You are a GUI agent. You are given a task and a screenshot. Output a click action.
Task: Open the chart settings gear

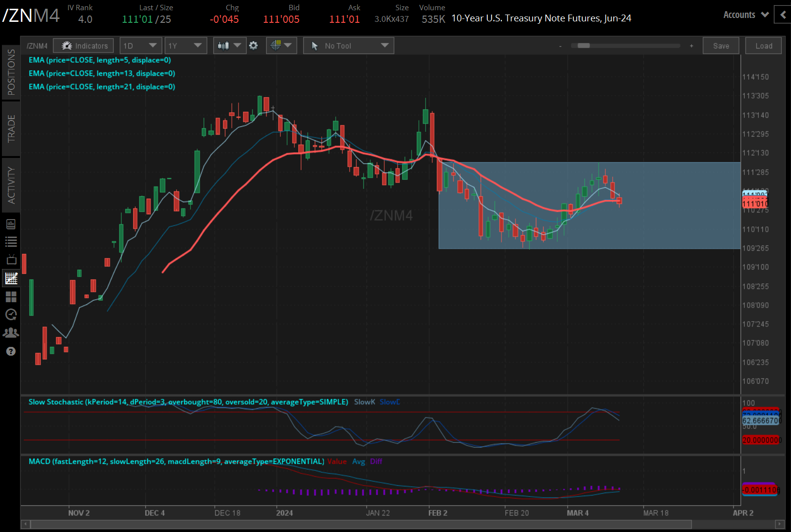253,46
